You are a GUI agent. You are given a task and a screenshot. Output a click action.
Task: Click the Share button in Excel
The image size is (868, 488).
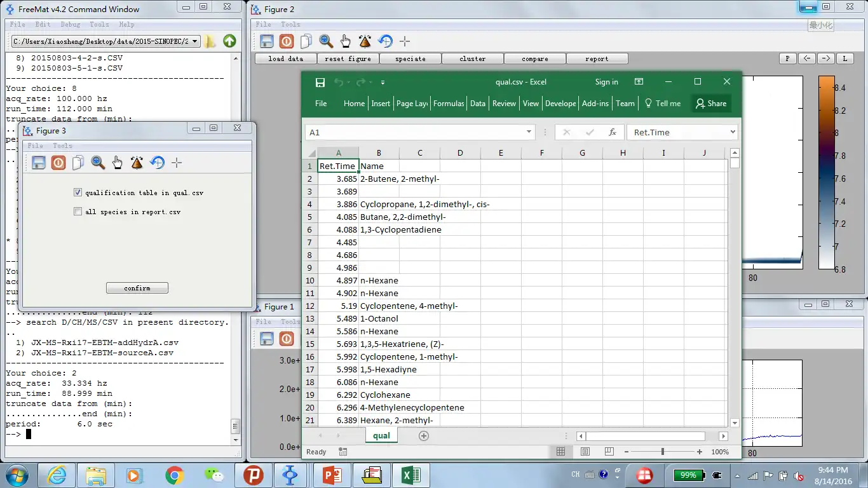pos(711,104)
